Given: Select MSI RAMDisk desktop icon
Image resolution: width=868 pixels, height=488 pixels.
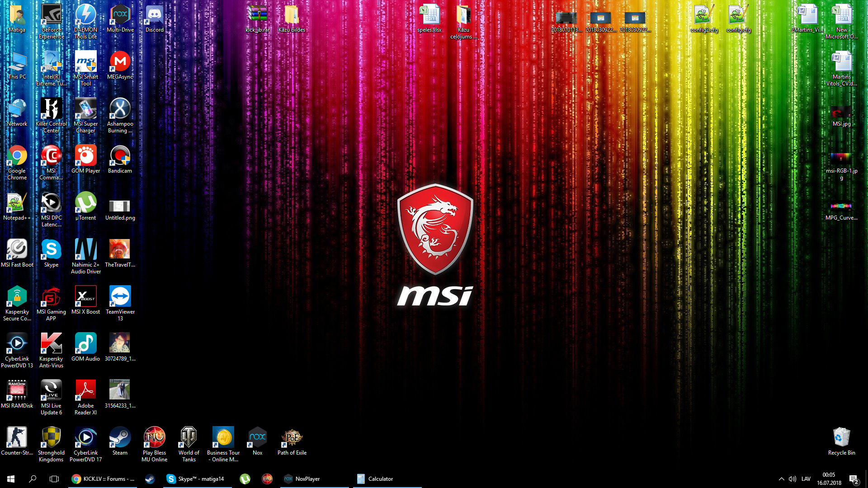Looking at the screenshot, I should click(17, 394).
